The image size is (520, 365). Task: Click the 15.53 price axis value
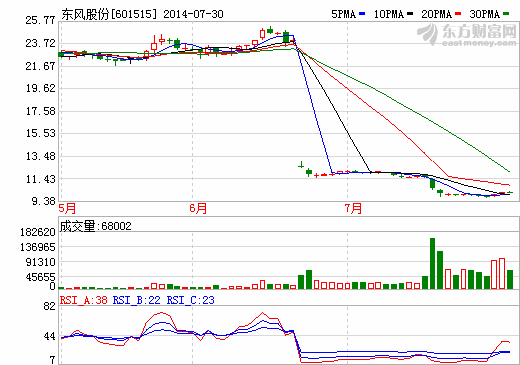coord(40,133)
